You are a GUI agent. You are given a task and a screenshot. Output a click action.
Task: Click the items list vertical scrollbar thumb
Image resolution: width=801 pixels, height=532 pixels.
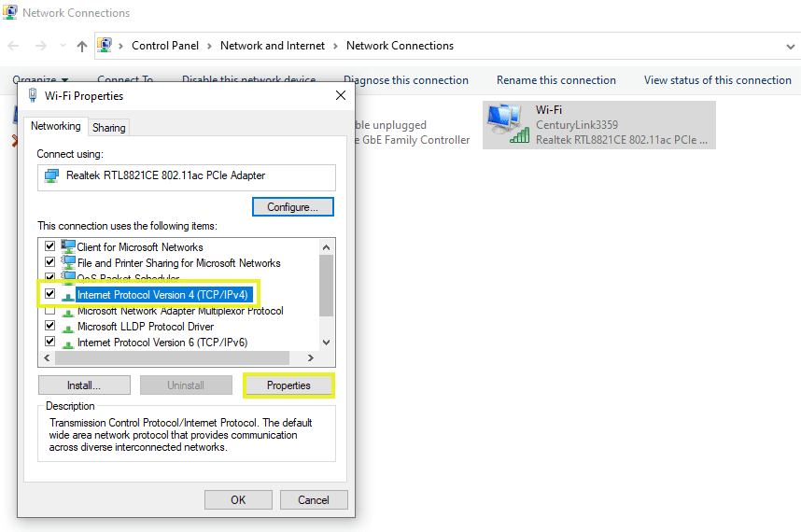[x=327, y=286]
